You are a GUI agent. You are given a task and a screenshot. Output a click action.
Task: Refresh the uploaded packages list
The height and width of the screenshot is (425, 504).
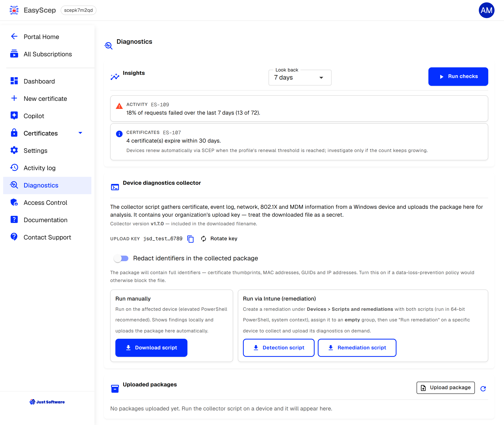[x=483, y=388]
